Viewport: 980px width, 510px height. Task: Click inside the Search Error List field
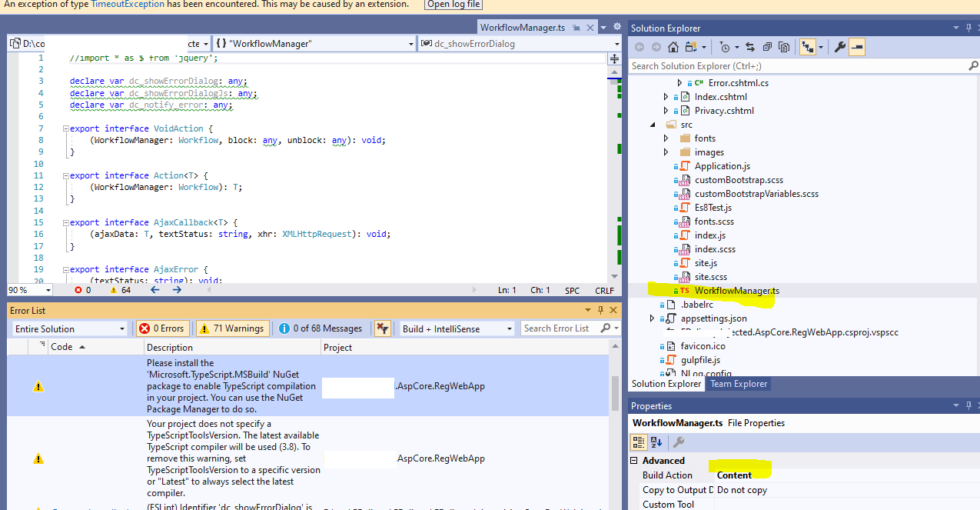pyautogui.click(x=559, y=328)
